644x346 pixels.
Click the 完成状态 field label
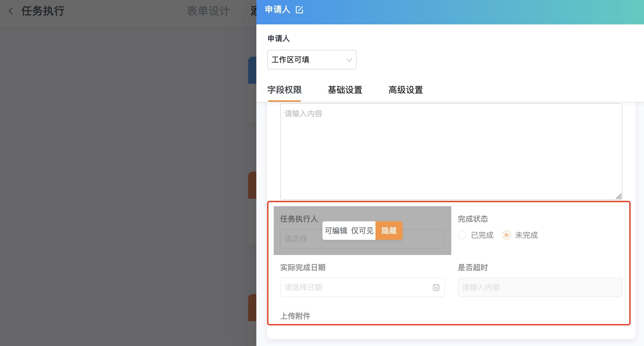coord(473,219)
